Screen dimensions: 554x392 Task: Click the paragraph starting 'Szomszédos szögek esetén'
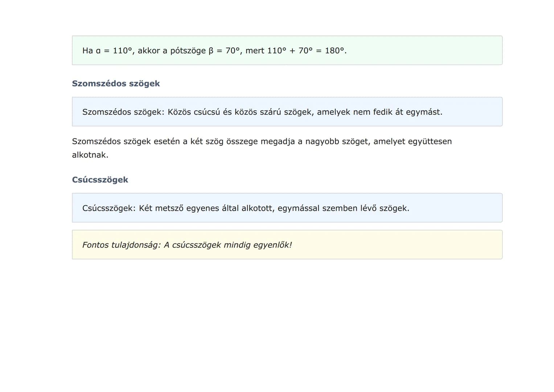point(261,142)
